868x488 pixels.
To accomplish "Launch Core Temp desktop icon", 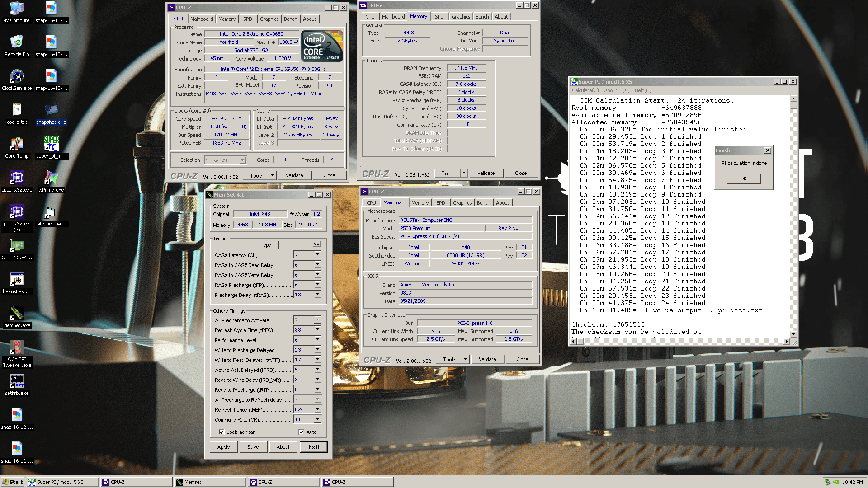I will click(17, 148).
